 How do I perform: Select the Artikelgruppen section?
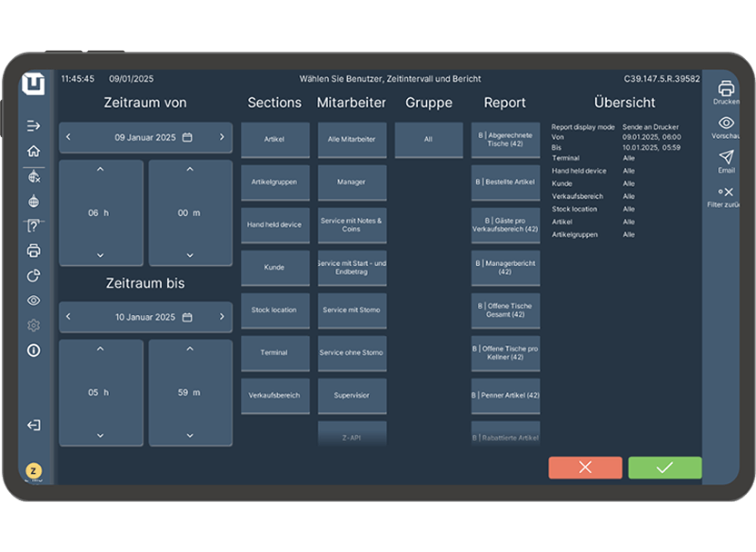[x=274, y=182]
